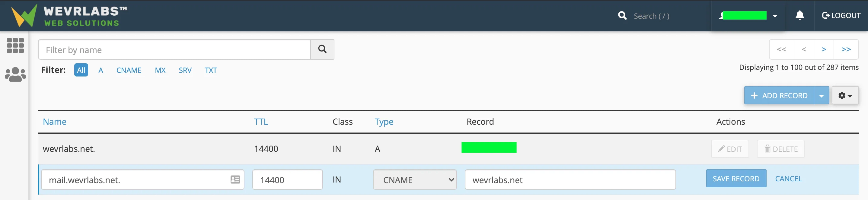Click the contact card icon in name field

tap(235, 180)
